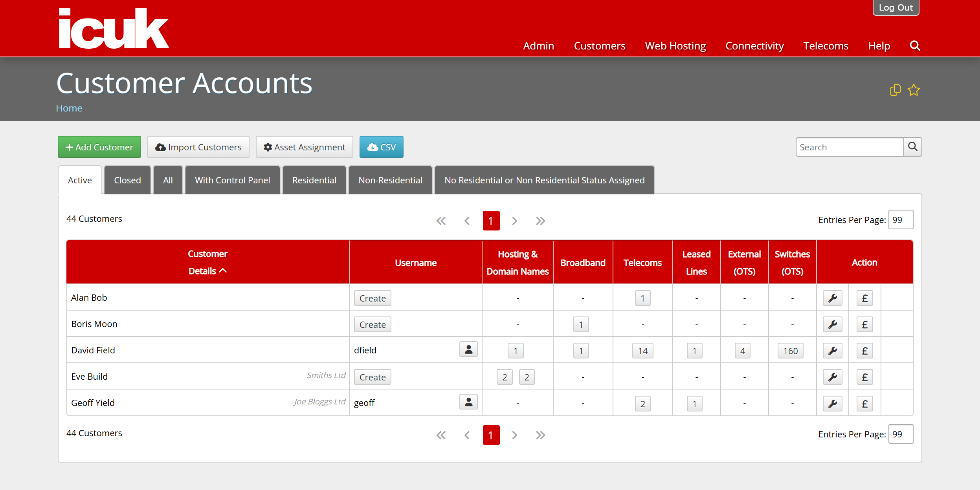Open the Telecoms menu
The height and width of the screenshot is (490, 980).
point(826,46)
